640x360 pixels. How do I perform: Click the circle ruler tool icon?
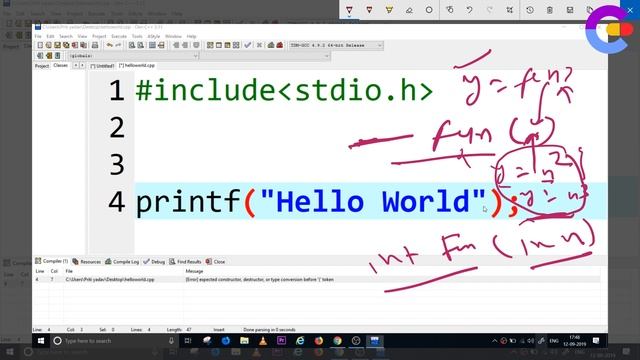pos(429,10)
